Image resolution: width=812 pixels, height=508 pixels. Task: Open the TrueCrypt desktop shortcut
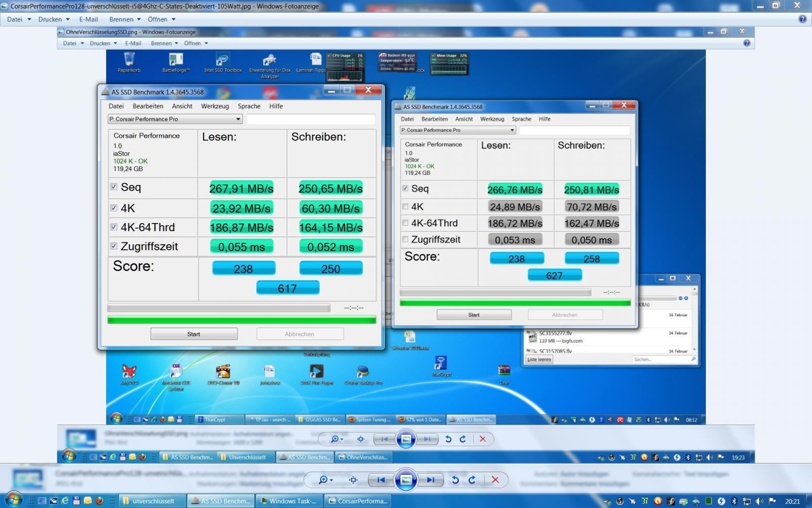pos(441,366)
